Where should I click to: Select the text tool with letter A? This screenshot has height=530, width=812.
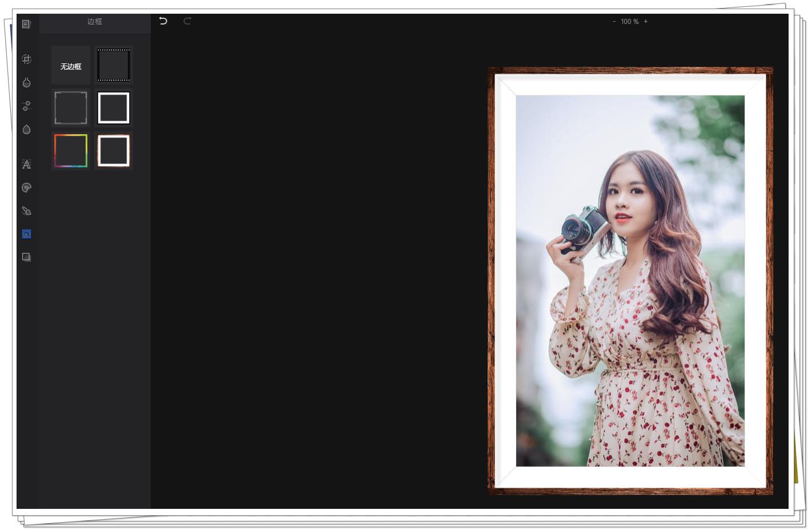point(26,164)
